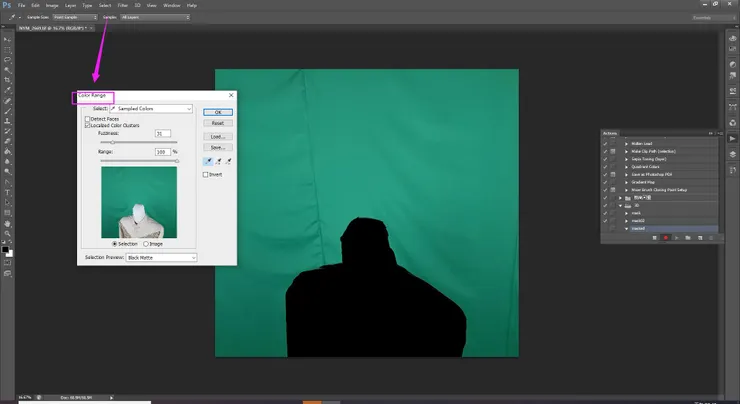The width and height of the screenshot is (740, 404).
Task: Click OK in Color Range dialog
Action: pyautogui.click(x=217, y=112)
